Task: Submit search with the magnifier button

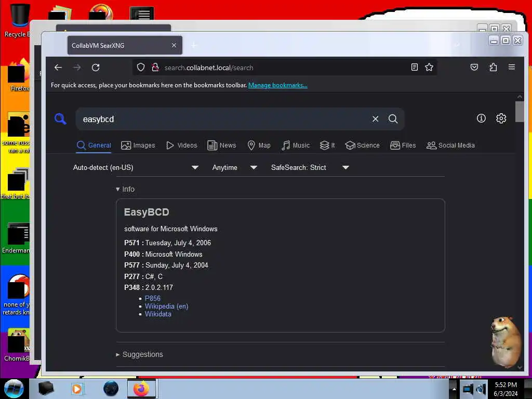Action: [x=393, y=119]
